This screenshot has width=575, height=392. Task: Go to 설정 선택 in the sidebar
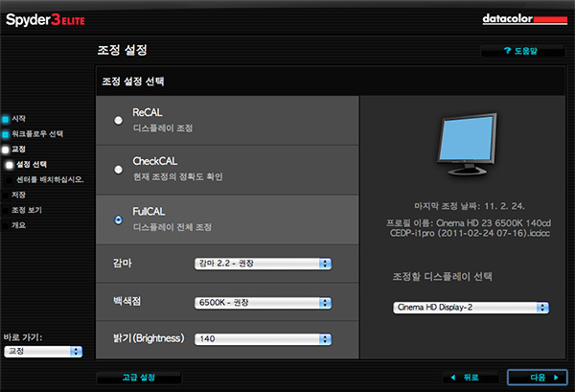pos(33,164)
